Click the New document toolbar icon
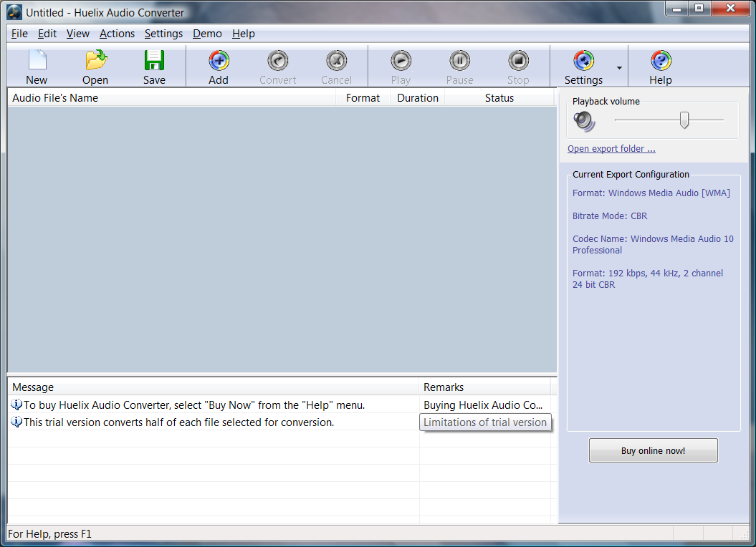 tap(37, 61)
